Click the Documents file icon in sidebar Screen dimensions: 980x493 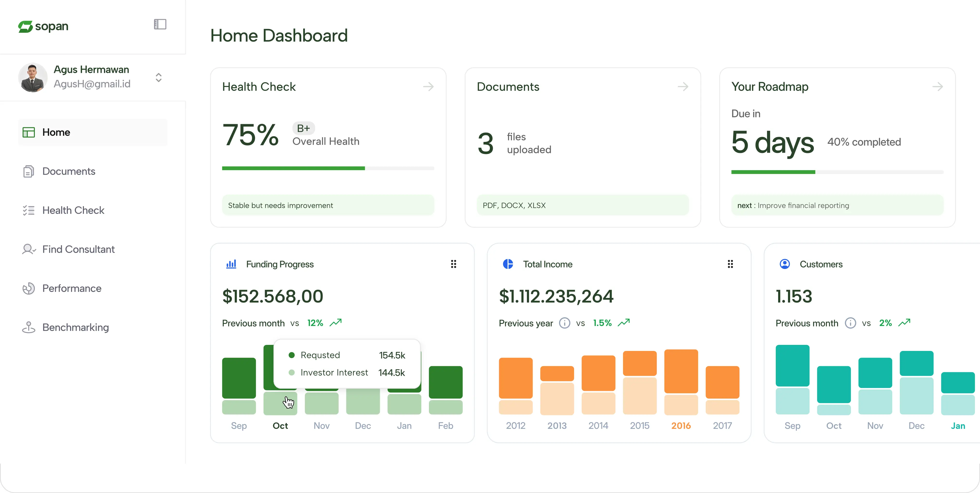pyautogui.click(x=29, y=171)
